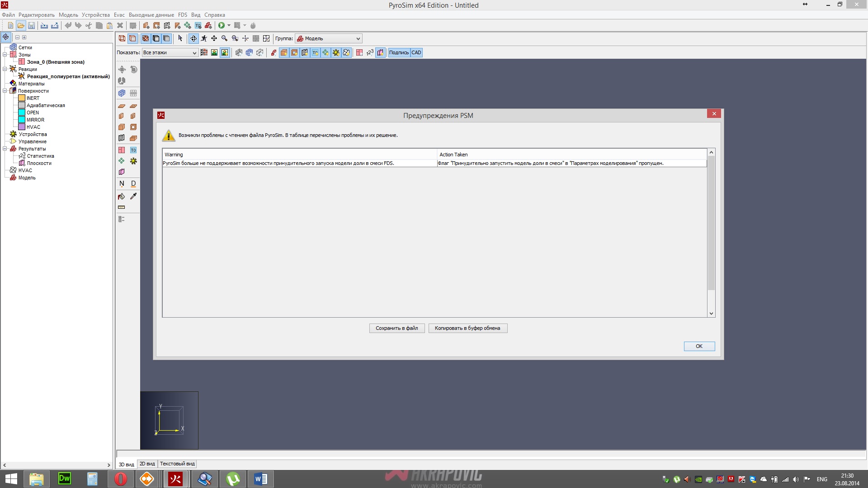The image size is (868, 488).
Task: Select the device placement tool
Action: click(x=133, y=161)
